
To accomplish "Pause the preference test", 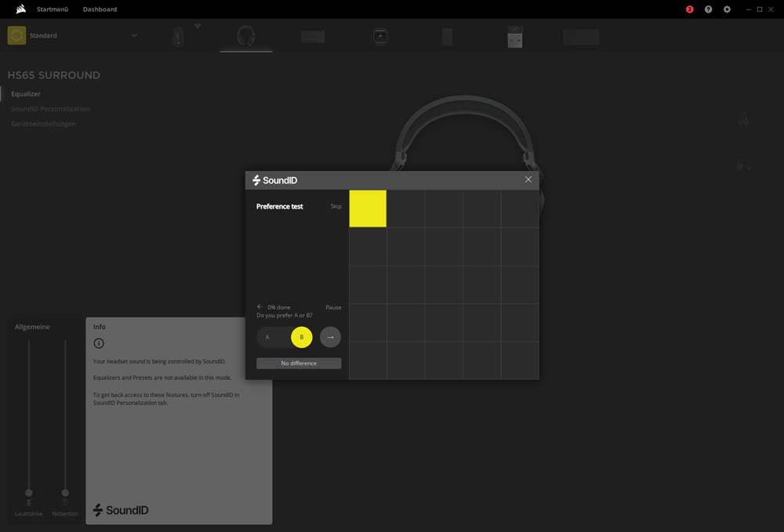I will 333,307.
